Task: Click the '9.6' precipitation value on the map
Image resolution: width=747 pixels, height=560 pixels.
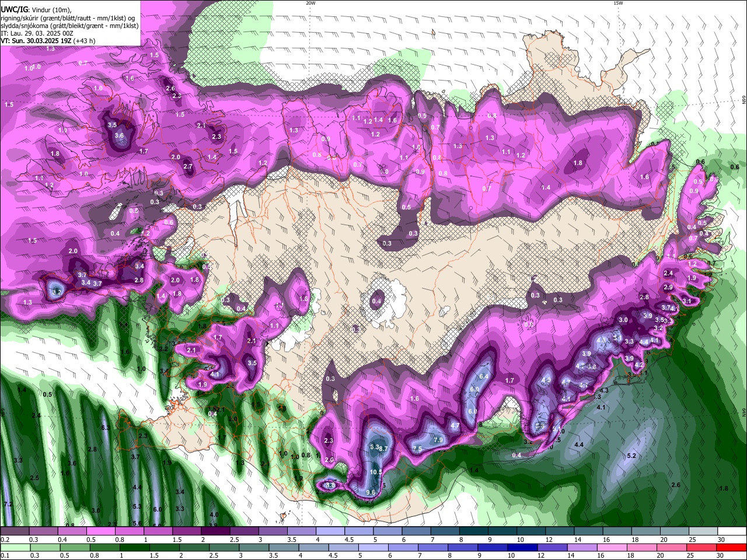Action: (x=371, y=492)
